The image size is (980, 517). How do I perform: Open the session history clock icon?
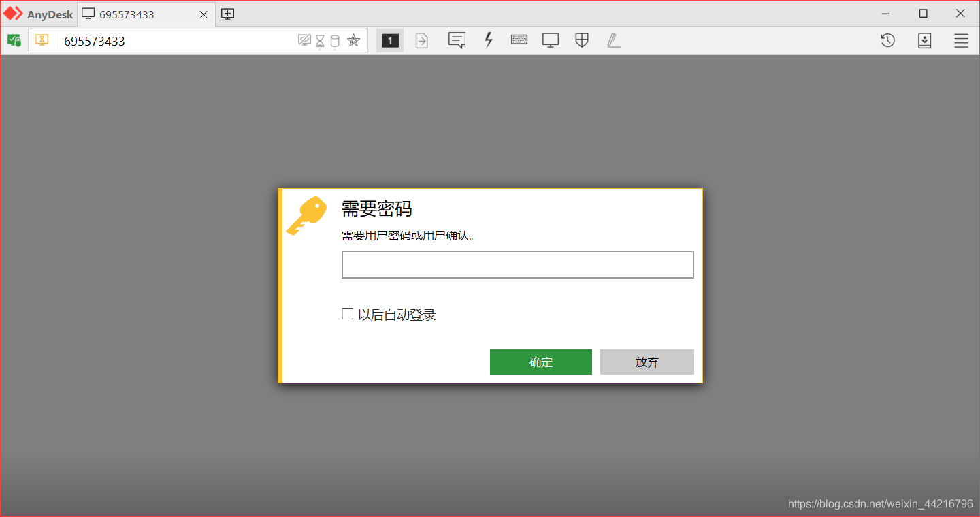[887, 41]
